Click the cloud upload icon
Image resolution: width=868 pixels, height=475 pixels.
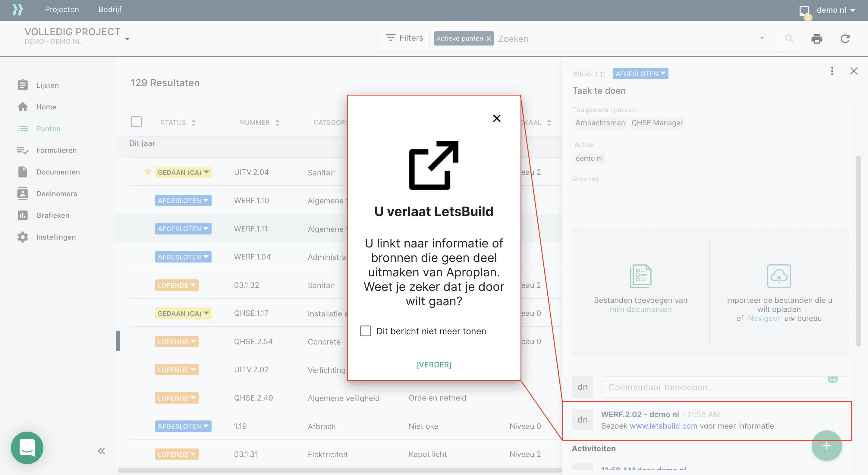coord(779,276)
